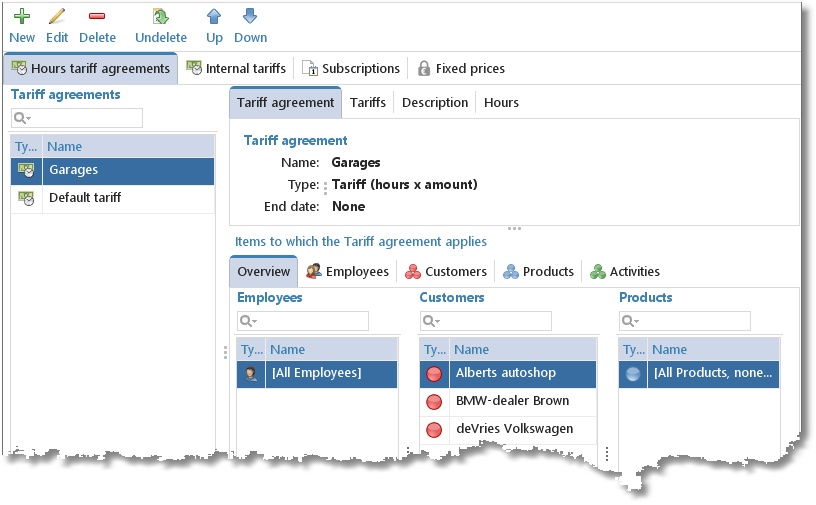Sort Tariff agreements list by Name column

(x=129, y=147)
